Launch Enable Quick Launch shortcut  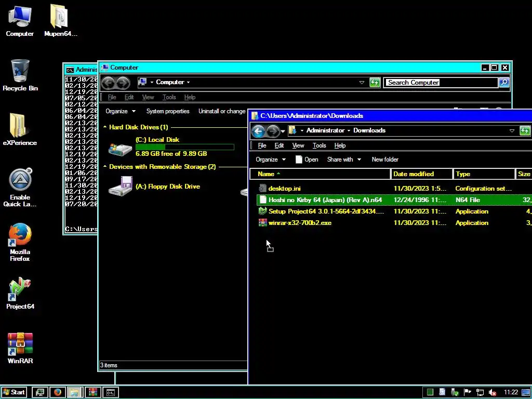(x=20, y=188)
